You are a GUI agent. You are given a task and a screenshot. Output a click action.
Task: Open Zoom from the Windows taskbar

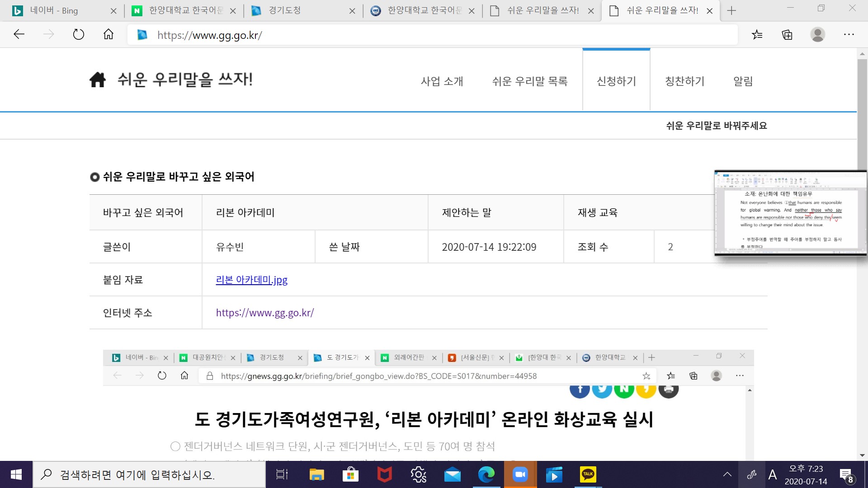520,474
